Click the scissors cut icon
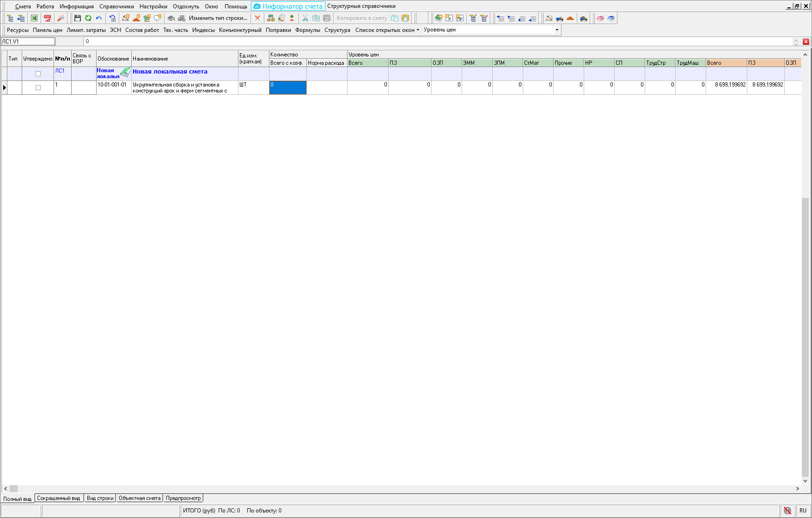The height and width of the screenshot is (518, 812). point(305,18)
